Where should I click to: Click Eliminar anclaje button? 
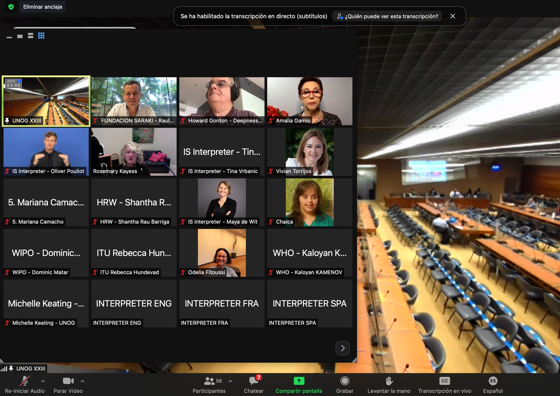42,7
